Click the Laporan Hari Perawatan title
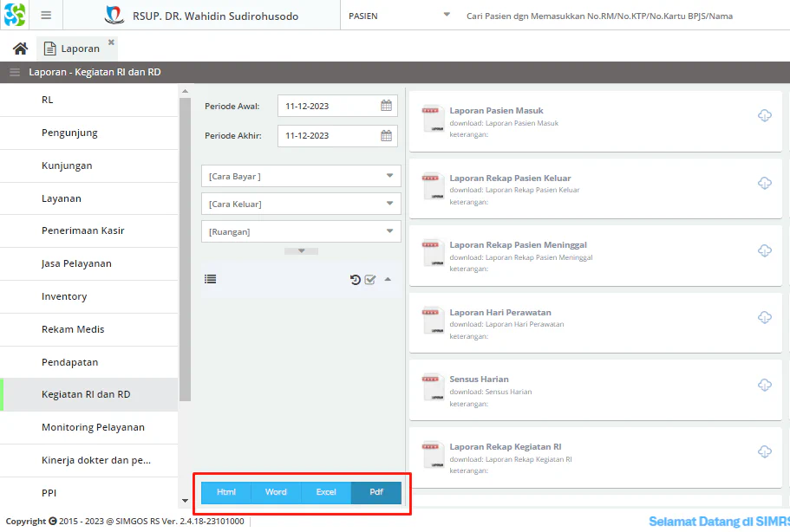This screenshot has height=532, width=790. (500, 313)
